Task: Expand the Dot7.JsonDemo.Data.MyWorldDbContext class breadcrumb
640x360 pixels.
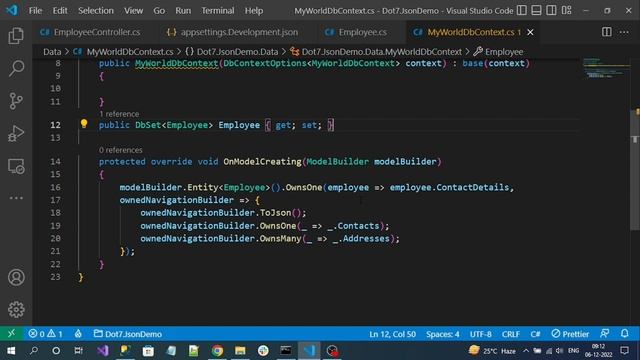Action: 376,52
